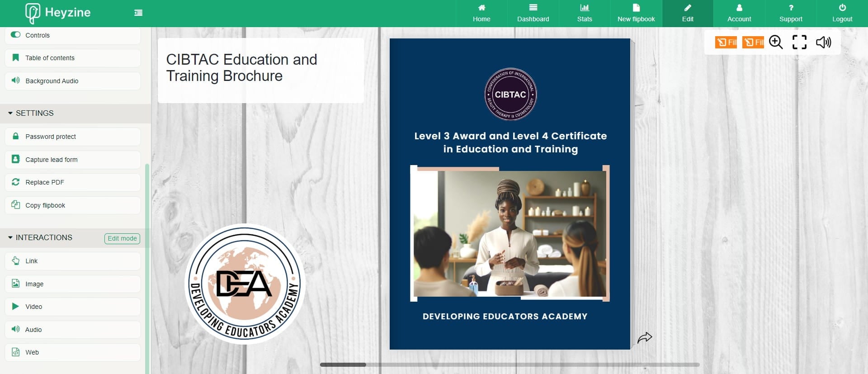Toggle the Controls switch
This screenshot has width=868, height=374.
pos(16,34)
